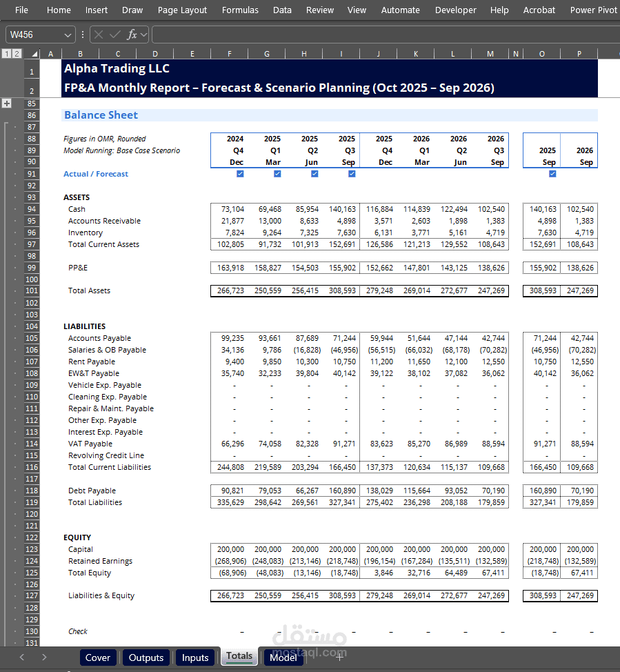Click the Cancel formula entry icon

[x=99, y=34]
